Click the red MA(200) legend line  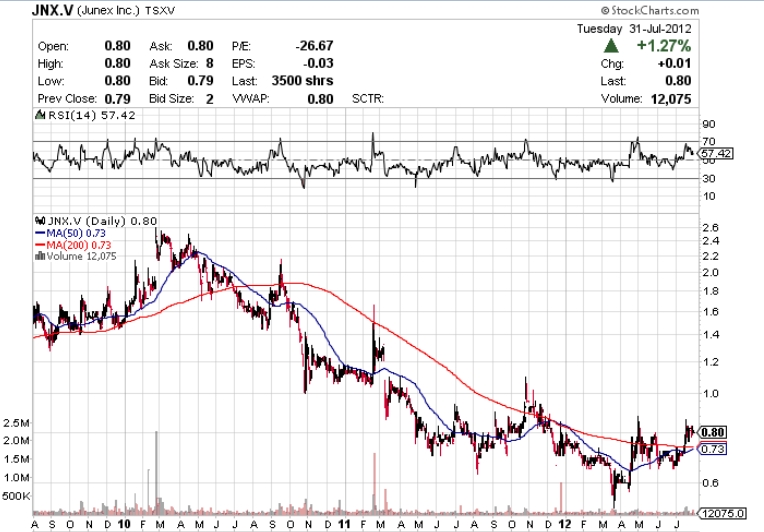40,245
